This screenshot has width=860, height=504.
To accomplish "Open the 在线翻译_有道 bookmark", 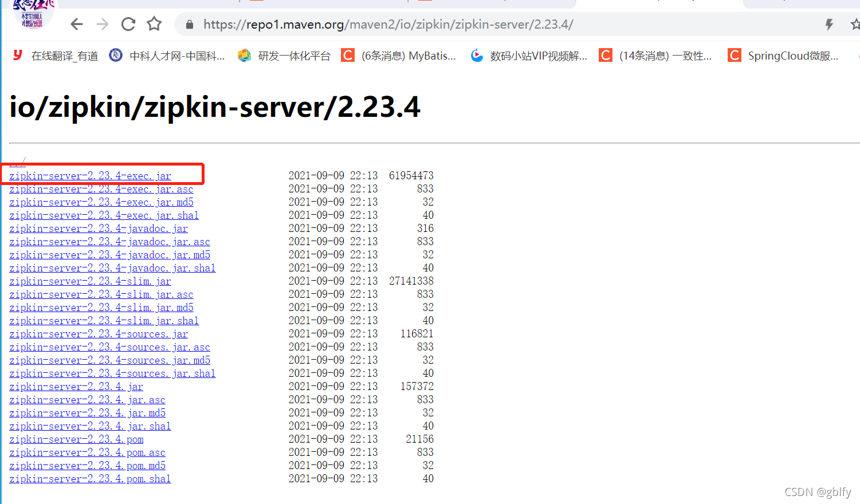I will [x=56, y=56].
